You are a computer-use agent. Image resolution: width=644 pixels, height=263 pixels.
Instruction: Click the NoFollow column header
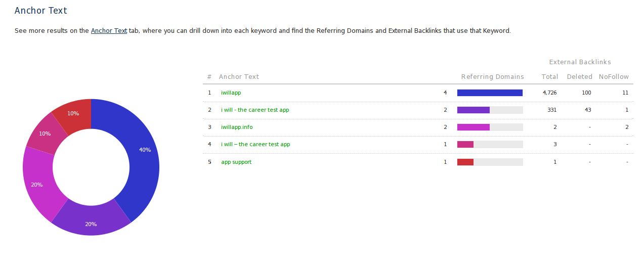(614, 77)
